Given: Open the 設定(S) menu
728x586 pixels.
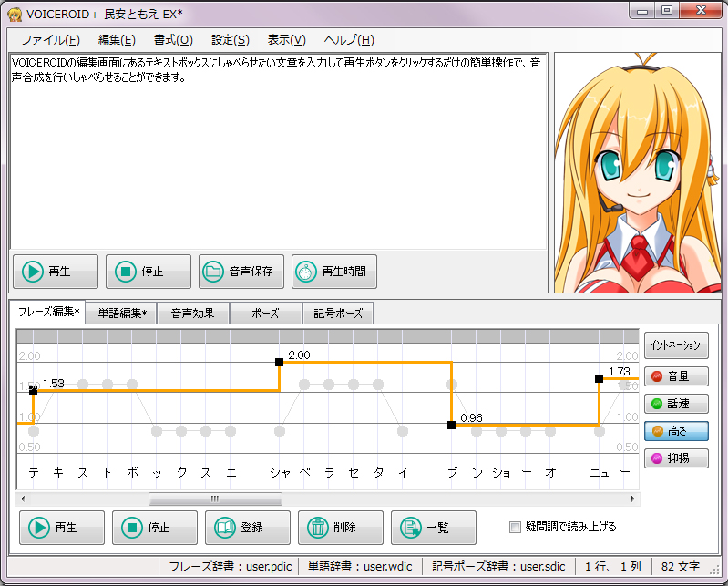Looking at the screenshot, I should click(231, 40).
